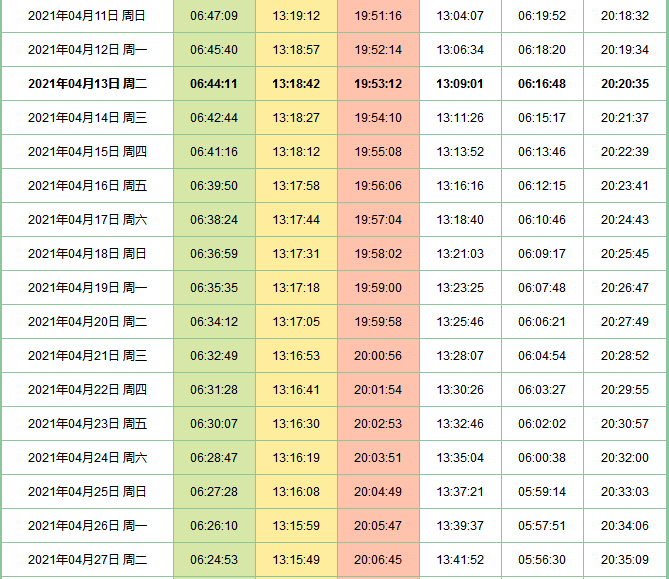The height and width of the screenshot is (579, 669).
Task: Select the date 2021年04月19日 周一
Action: pos(87,288)
